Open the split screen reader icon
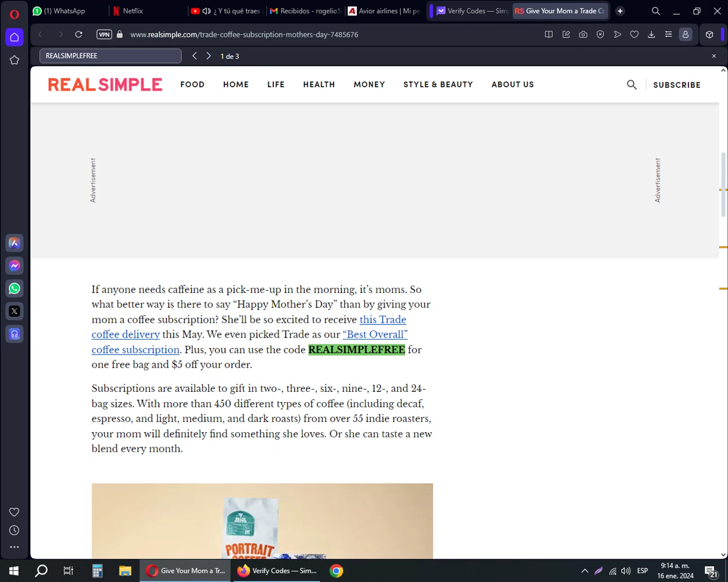 point(549,34)
